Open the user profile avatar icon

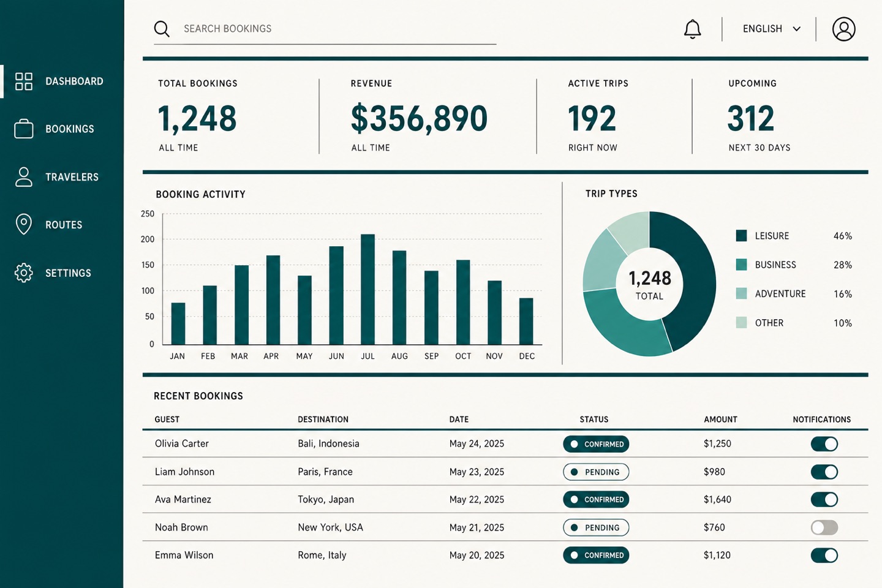(843, 29)
